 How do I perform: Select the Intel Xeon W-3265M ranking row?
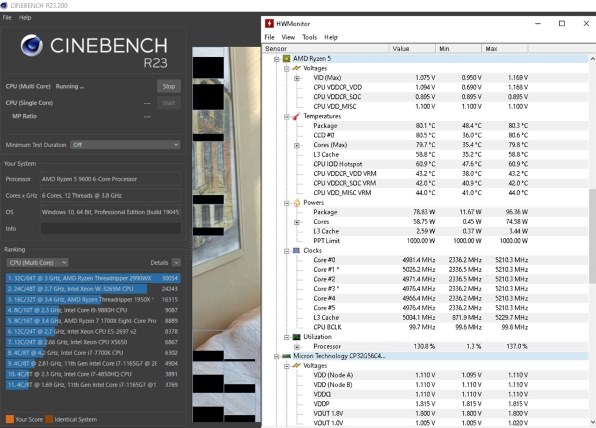click(x=93, y=289)
